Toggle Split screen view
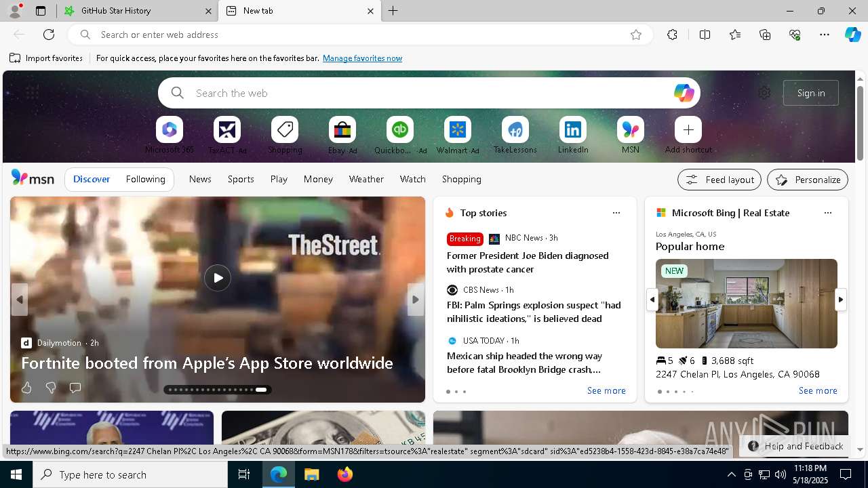The height and width of the screenshot is (488, 868). click(x=705, y=35)
